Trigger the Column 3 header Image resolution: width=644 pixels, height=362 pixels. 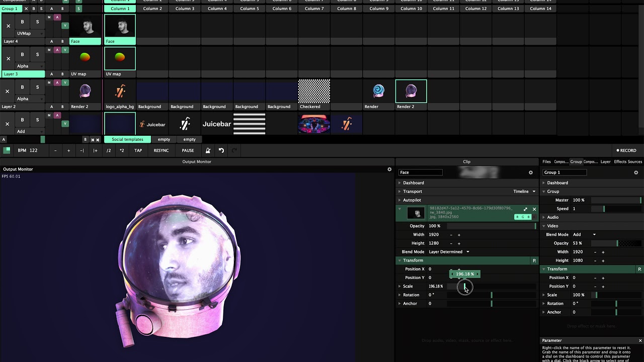tap(185, 9)
